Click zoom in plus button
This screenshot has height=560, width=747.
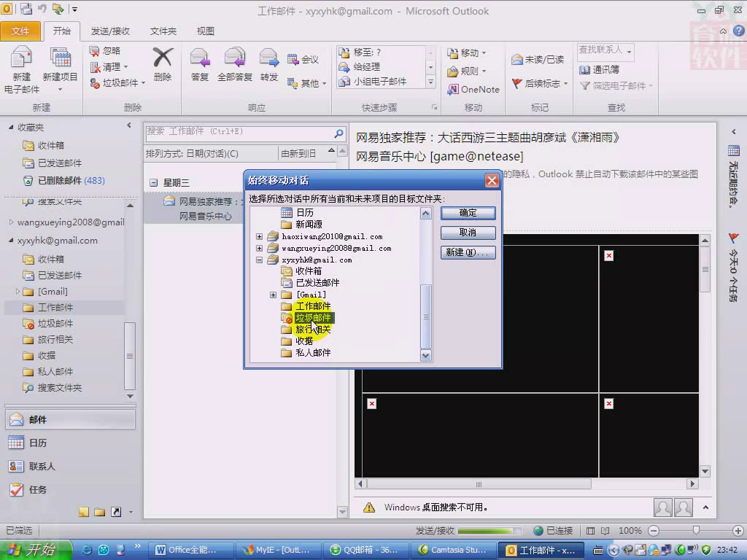point(738,531)
